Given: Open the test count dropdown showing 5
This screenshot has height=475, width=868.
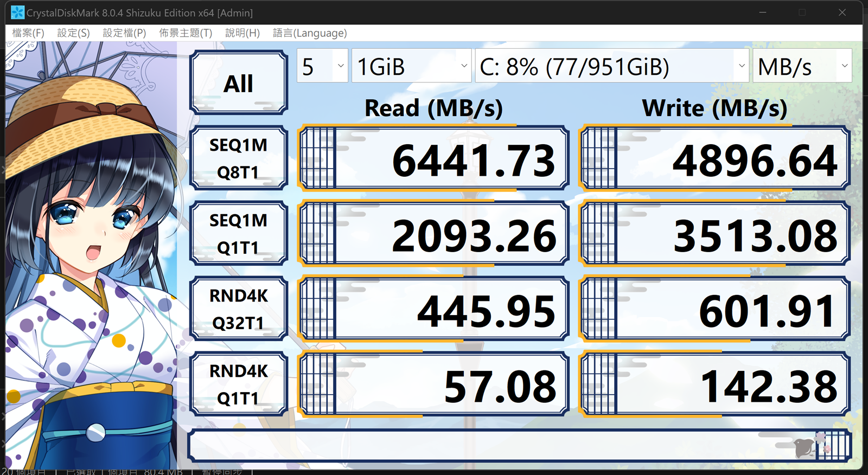Looking at the screenshot, I should 322,66.
